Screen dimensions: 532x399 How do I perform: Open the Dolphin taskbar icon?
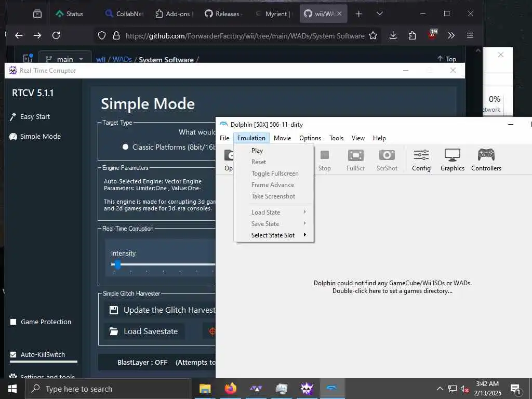pos(332,389)
